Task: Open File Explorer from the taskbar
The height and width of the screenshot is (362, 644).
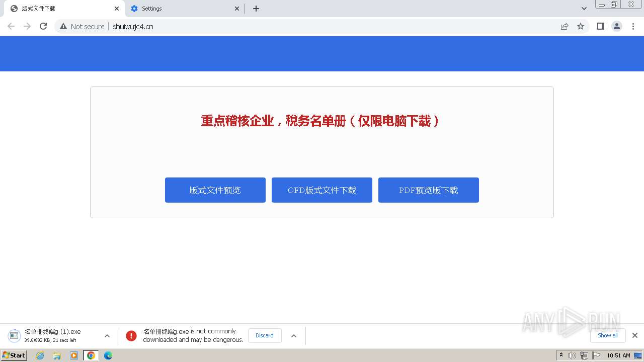Action: point(57,355)
